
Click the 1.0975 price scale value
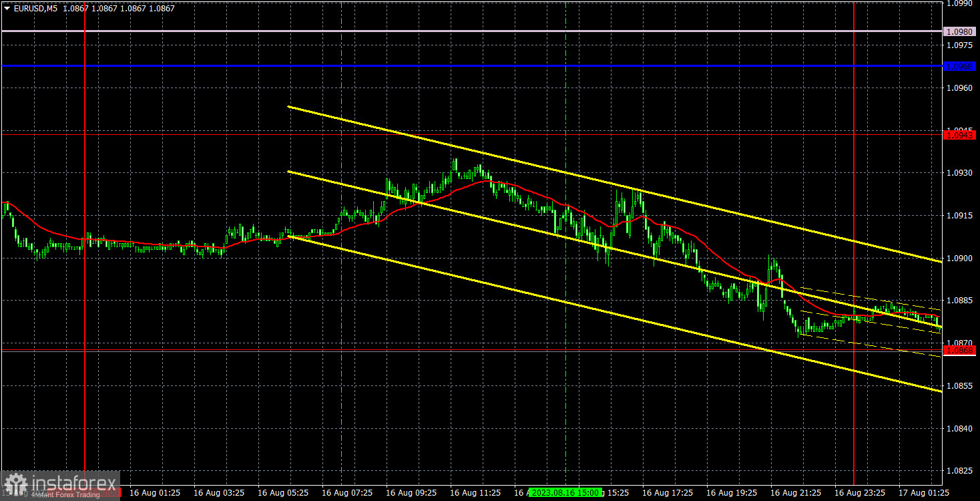coord(961,45)
